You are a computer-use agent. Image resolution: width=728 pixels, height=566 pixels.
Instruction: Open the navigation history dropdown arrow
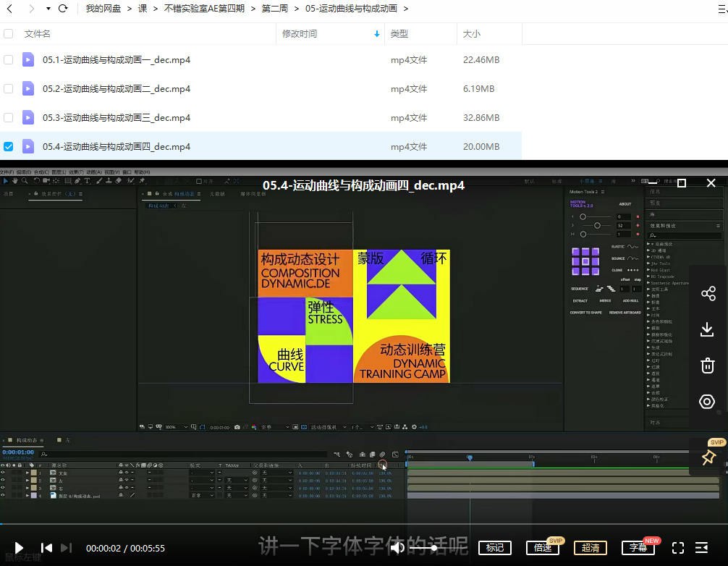coord(48,9)
